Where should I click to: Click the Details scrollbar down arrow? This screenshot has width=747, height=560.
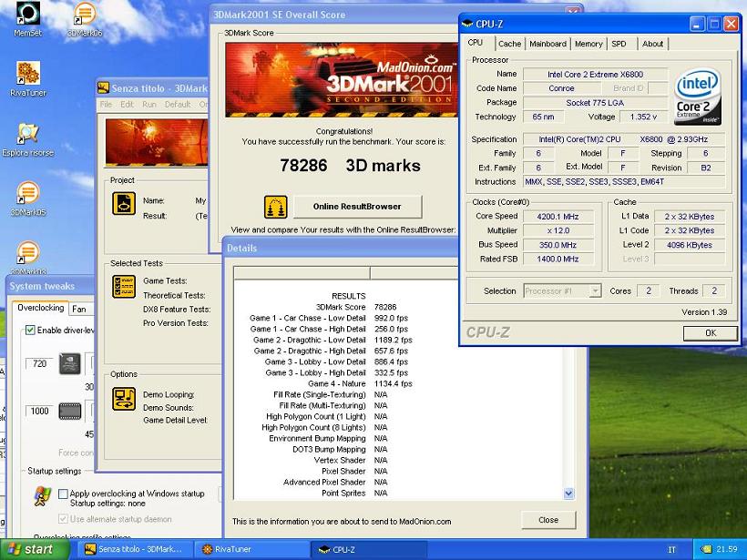[x=568, y=494]
